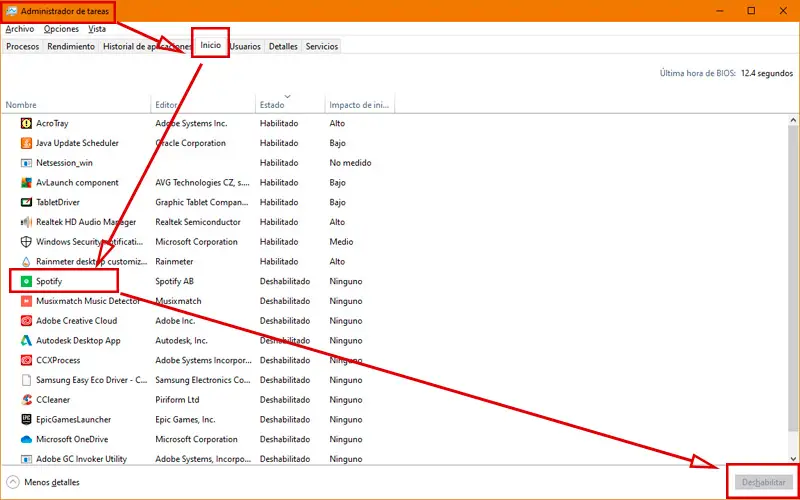Click the Deshabilitar button
The width and height of the screenshot is (800, 500).
pos(763,482)
